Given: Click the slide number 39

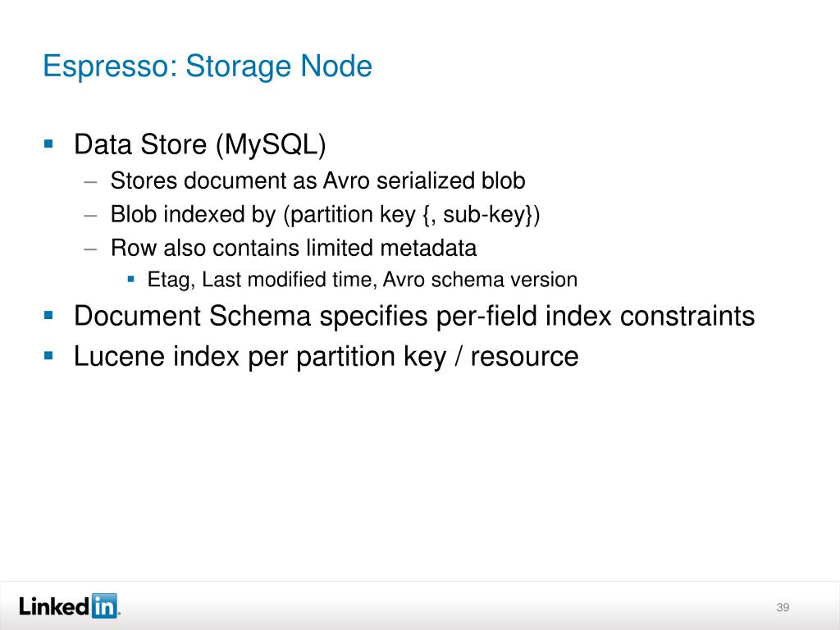Looking at the screenshot, I should click(783, 608).
